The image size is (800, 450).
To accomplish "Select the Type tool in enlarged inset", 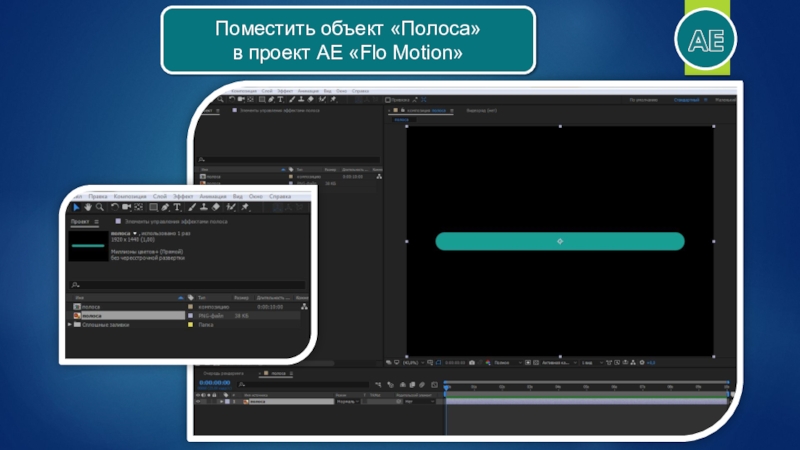I will (x=177, y=207).
